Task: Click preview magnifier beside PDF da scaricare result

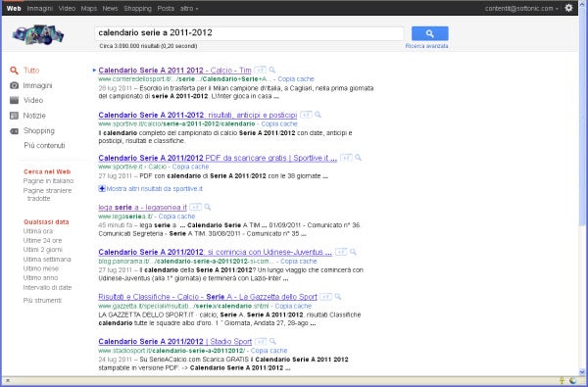Action: pyautogui.click(x=358, y=158)
